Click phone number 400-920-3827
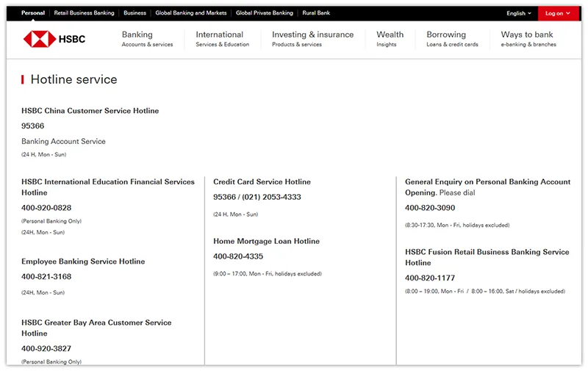This screenshot has height=371, width=588. click(x=46, y=348)
